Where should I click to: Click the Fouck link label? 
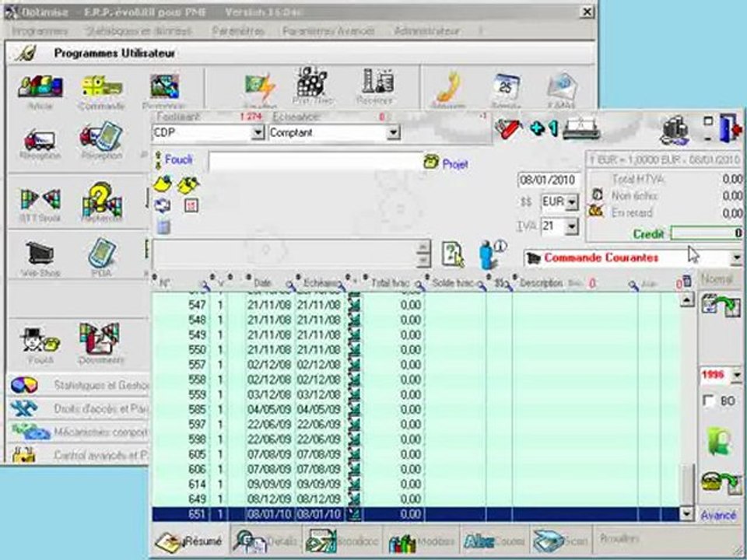point(179,159)
